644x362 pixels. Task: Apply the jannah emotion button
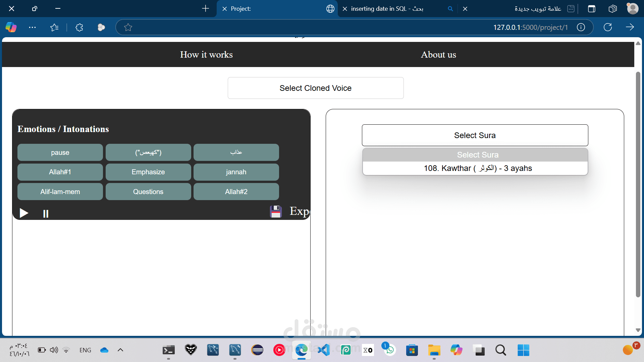coord(236,172)
